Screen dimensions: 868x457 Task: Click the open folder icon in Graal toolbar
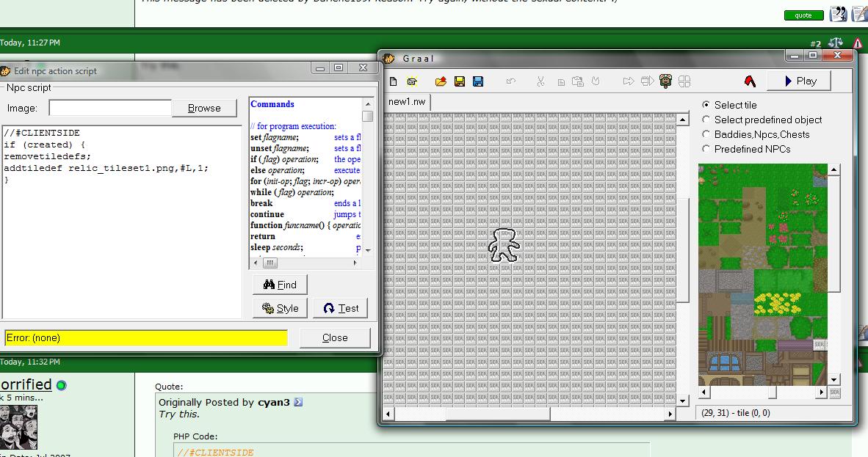pyautogui.click(x=441, y=81)
